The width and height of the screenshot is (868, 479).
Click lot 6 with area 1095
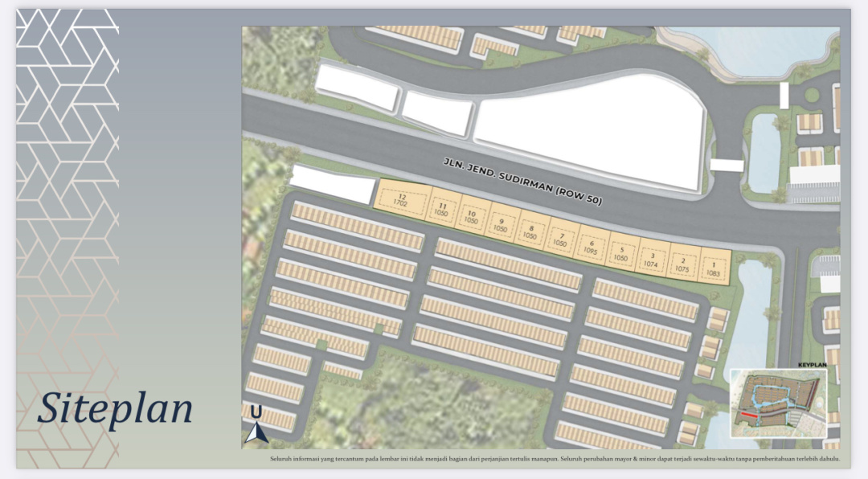591,247
